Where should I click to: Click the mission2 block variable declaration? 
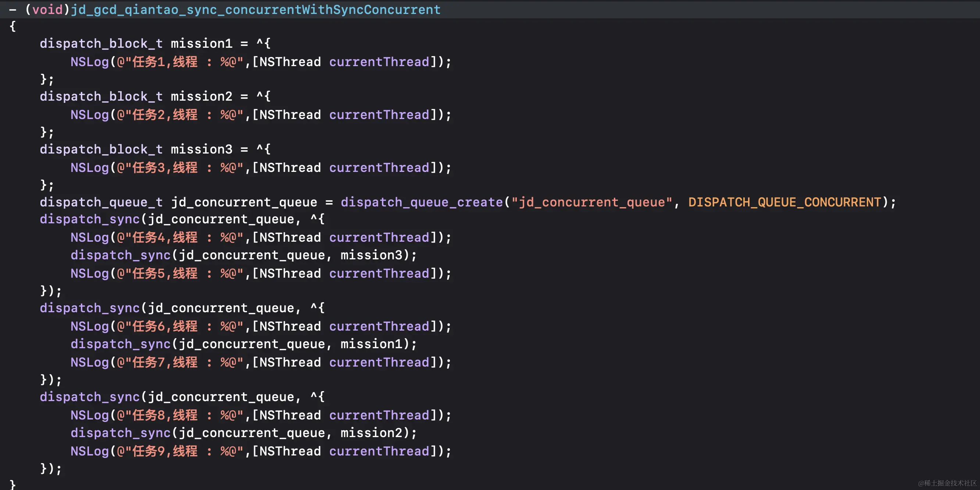(201, 97)
